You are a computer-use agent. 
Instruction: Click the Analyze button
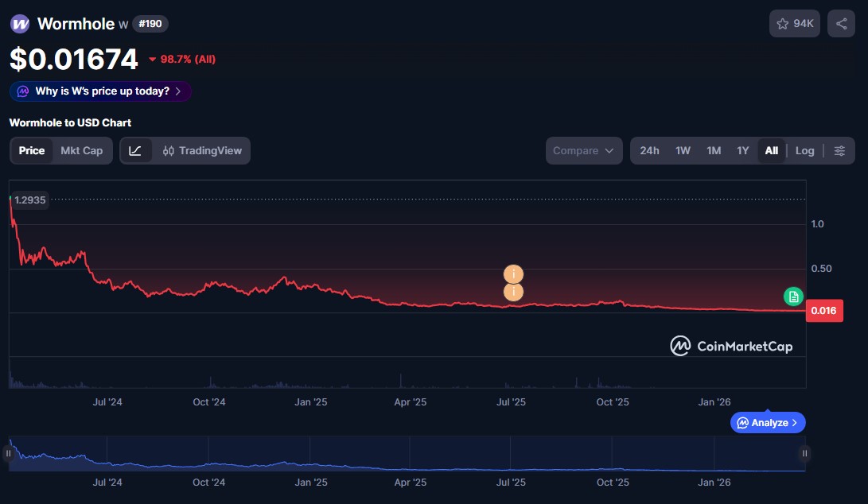pos(767,423)
